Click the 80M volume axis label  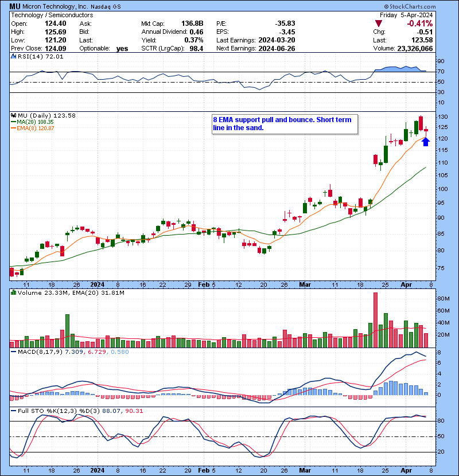pyautogui.click(x=444, y=298)
